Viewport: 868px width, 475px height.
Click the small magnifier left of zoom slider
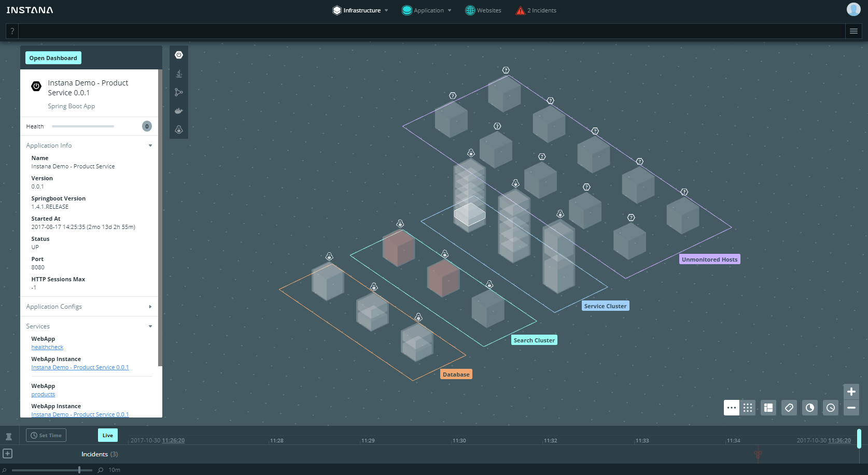[4, 470]
